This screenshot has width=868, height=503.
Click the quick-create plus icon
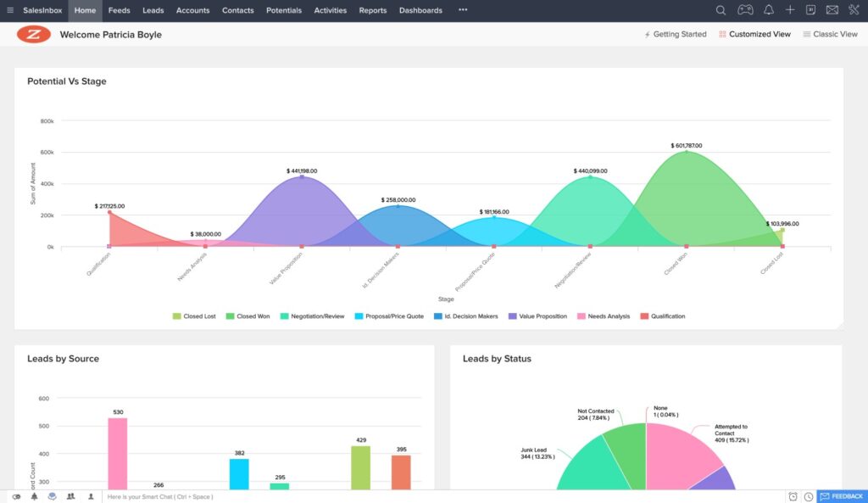(790, 10)
